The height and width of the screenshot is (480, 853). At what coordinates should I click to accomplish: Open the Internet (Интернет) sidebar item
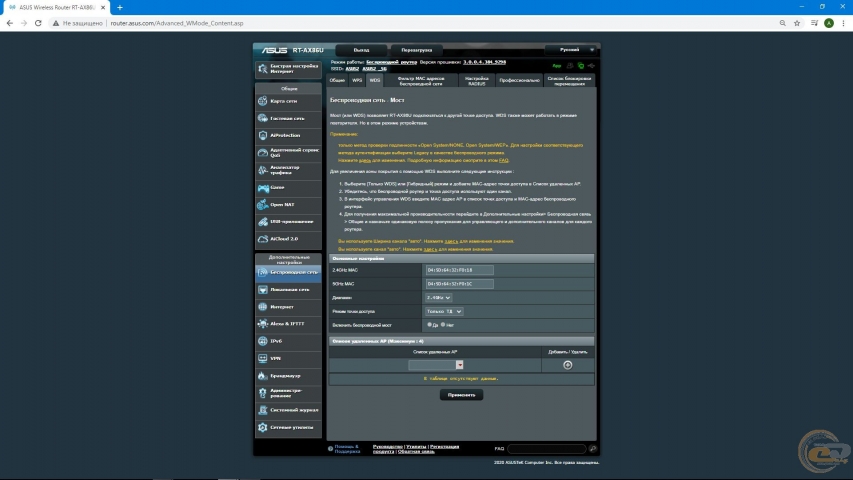point(288,307)
